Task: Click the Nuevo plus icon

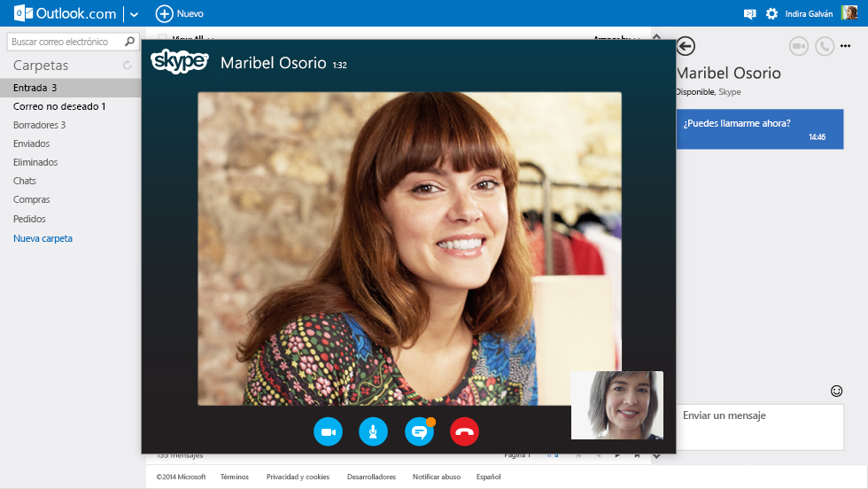Action: pyautogui.click(x=164, y=13)
